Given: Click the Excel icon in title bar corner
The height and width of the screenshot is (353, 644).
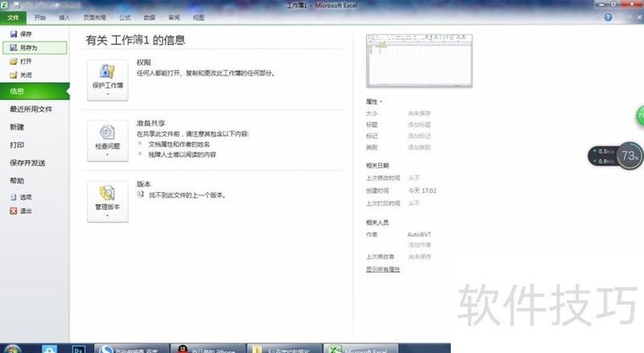Looking at the screenshot, I should point(4,5).
